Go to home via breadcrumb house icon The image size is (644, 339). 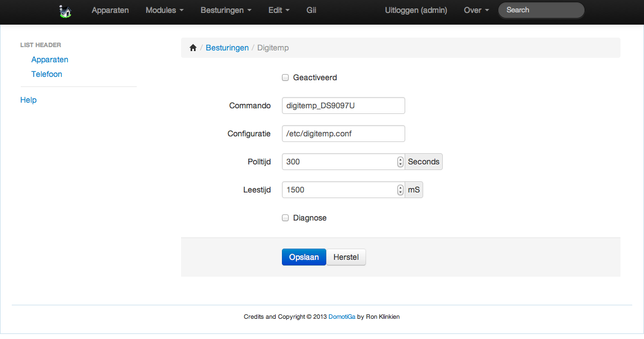coord(193,48)
